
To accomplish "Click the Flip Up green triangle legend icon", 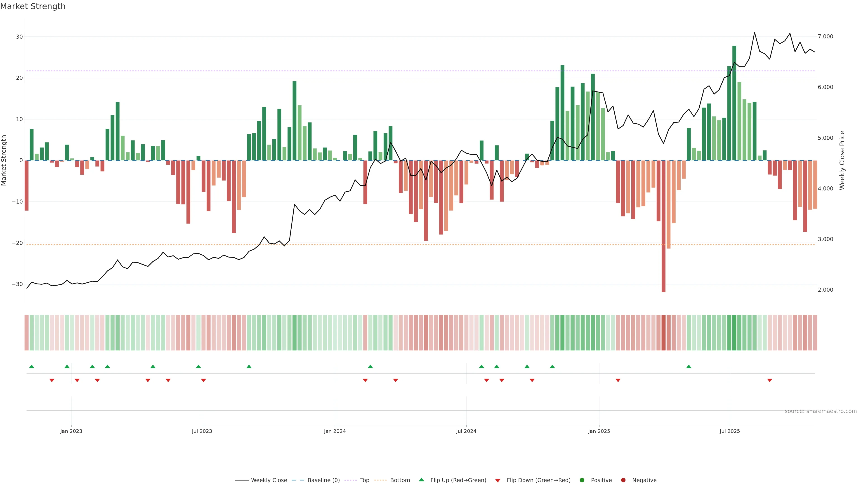I will pos(421,480).
